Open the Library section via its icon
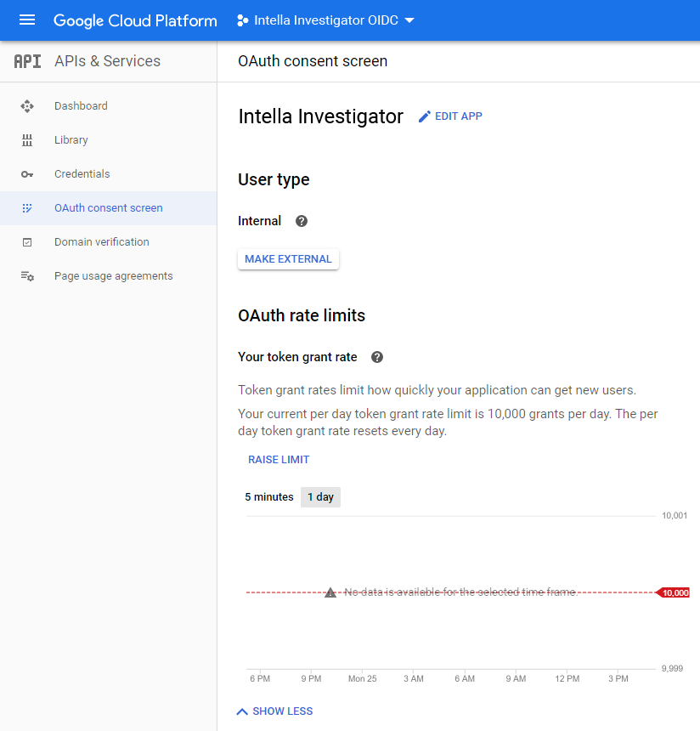This screenshot has width=700, height=731. pyautogui.click(x=27, y=139)
